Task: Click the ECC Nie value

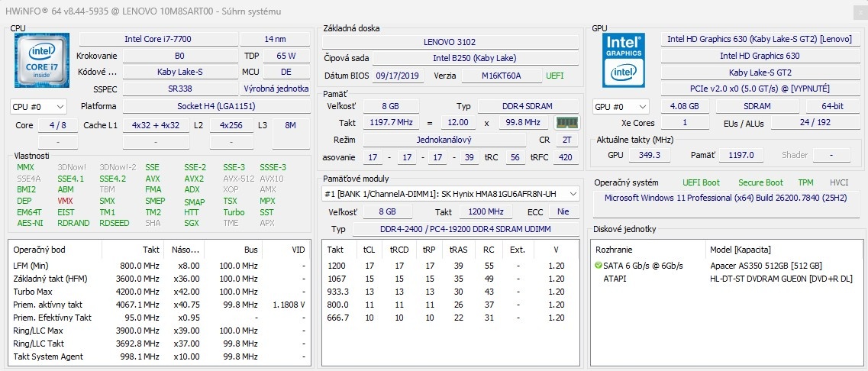Action: coord(563,211)
